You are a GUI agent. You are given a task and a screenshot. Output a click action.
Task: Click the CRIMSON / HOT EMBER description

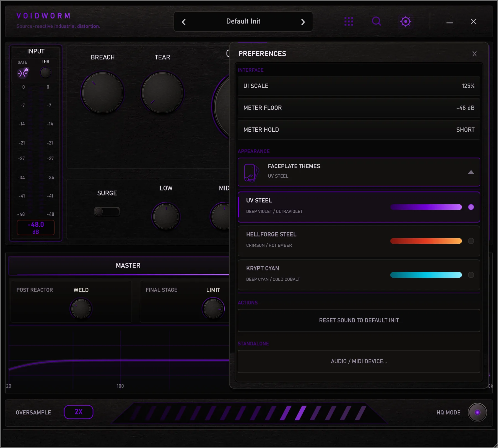(269, 245)
